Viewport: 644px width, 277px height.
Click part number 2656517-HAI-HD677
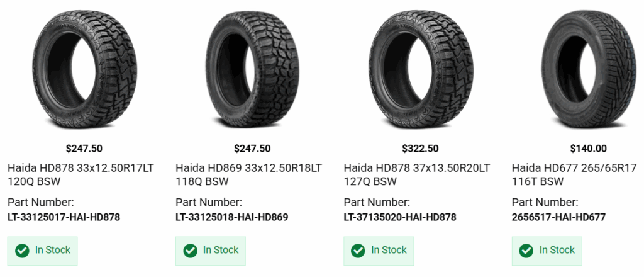pos(558,217)
